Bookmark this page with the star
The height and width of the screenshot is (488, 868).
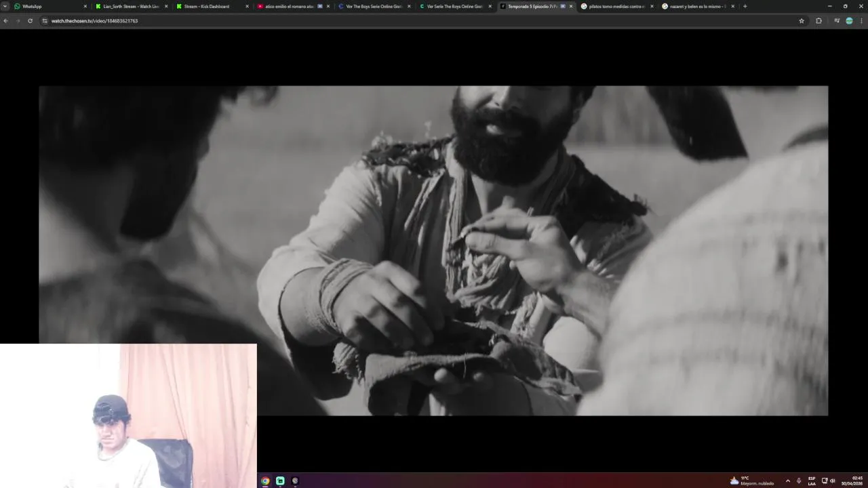[x=802, y=21]
